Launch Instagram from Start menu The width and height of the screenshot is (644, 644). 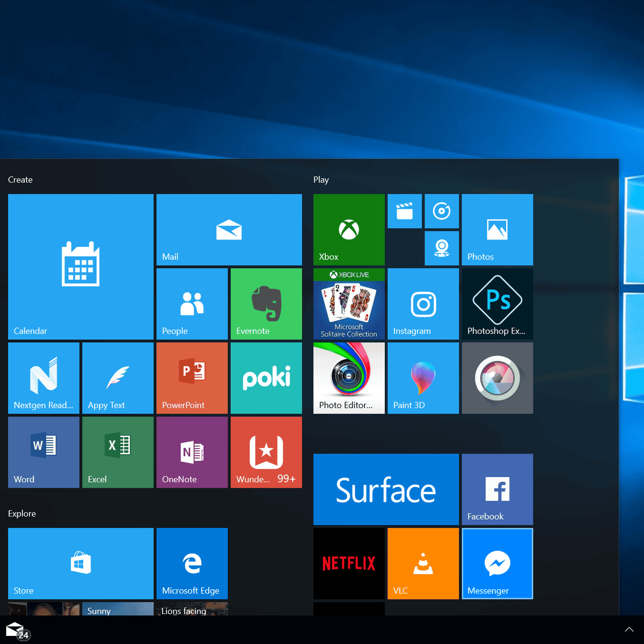tap(423, 304)
